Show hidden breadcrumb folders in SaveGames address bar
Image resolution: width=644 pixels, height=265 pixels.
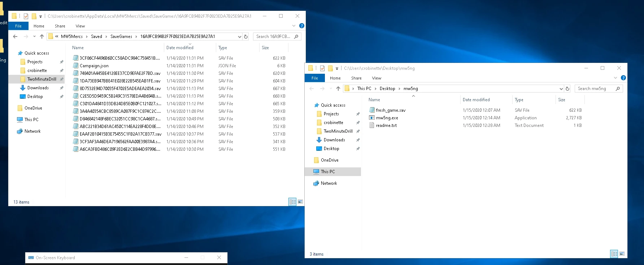pyautogui.click(x=57, y=37)
